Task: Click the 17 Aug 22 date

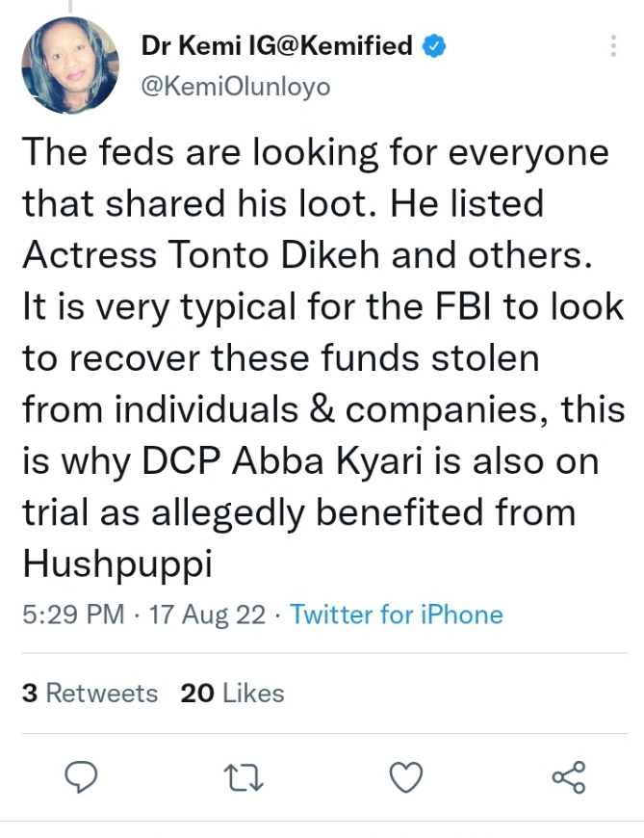Action: 207,615
